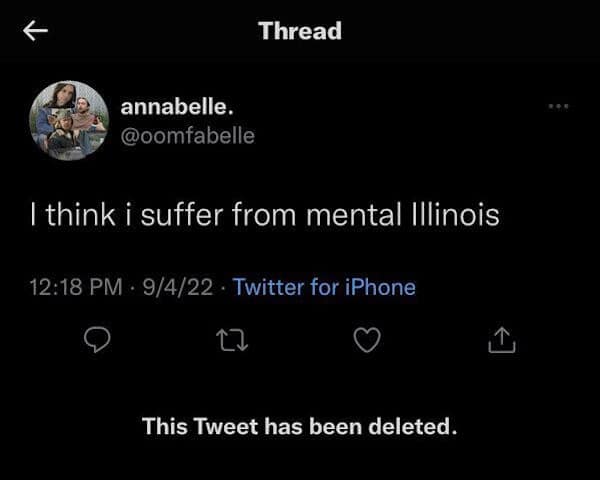
Task: Tap the 'This Tweet has been deleted' notice
Action: [300, 427]
